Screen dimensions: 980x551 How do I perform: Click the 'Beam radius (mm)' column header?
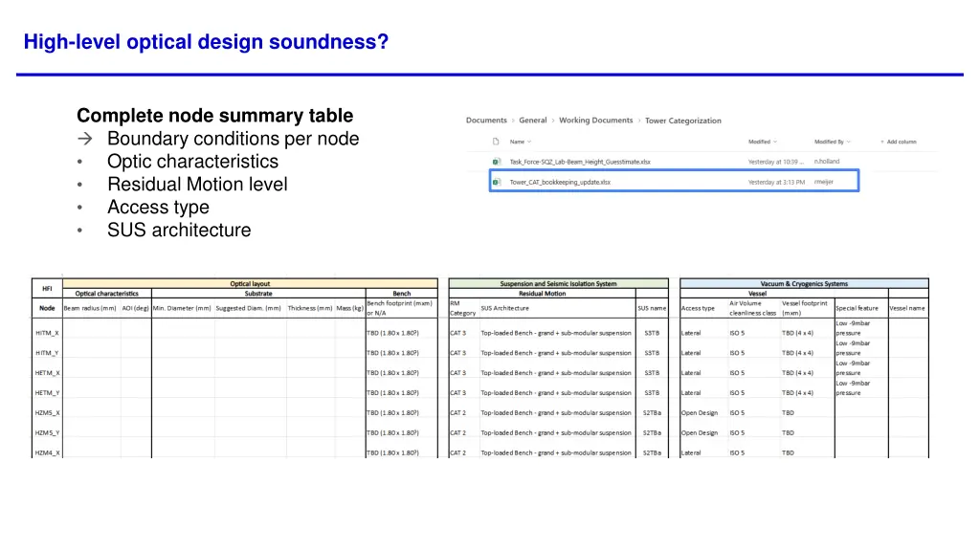click(90, 308)
